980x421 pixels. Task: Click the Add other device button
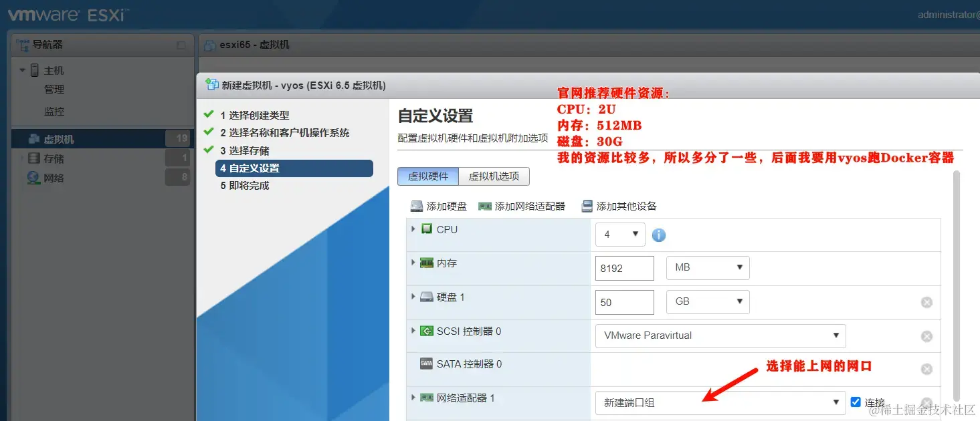point(619,206)
